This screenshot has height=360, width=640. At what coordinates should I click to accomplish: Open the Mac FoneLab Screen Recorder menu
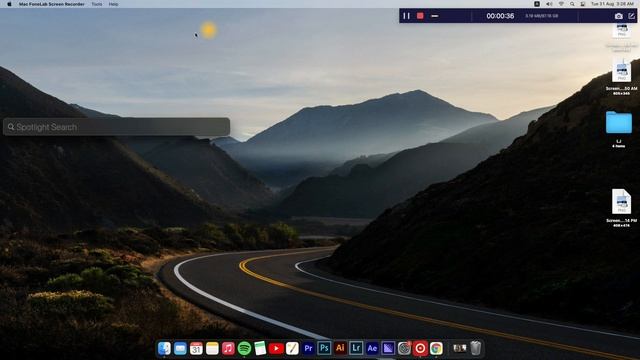pyautogui.click(x=51, y=4)
